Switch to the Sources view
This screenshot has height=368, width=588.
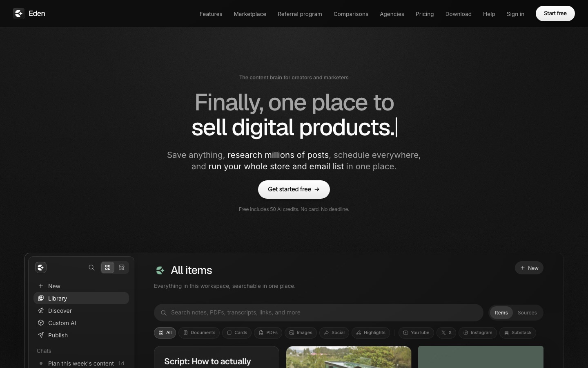(x=527, y=313)
